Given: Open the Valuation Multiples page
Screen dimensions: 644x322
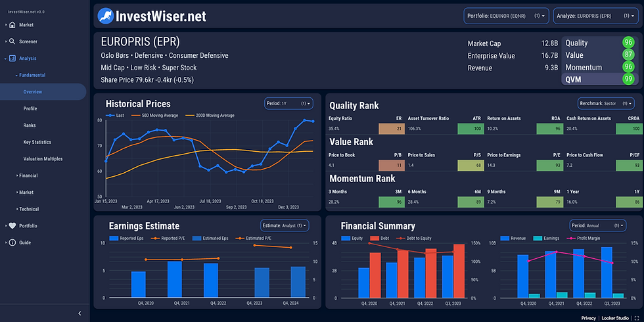Looking at the screenshot, I should [x=43, y=158].
